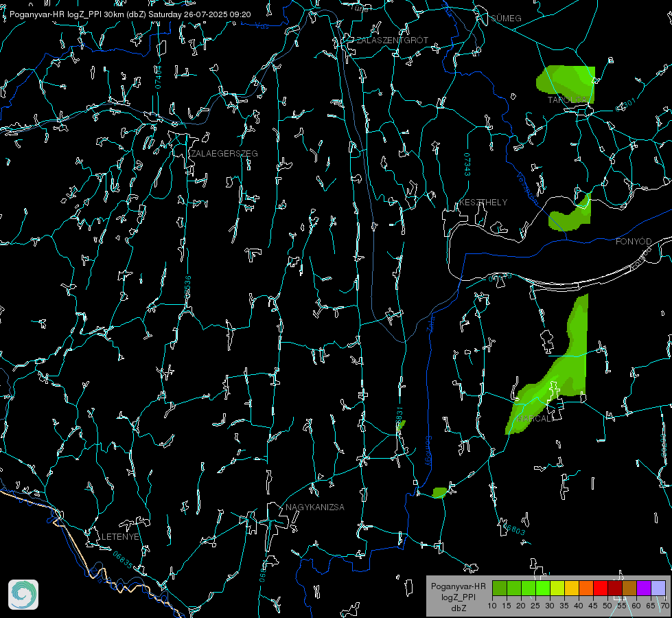This screenshot has width=672, height=618.
Task: Click the 60-65 dBZ purple swatch
Action: click(643, 588)
